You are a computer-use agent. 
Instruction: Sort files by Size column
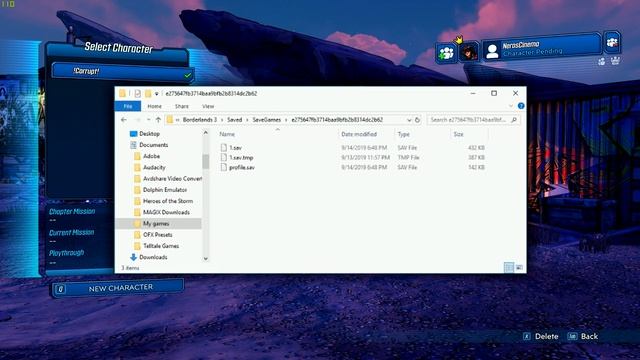click(x=459, y=134)
